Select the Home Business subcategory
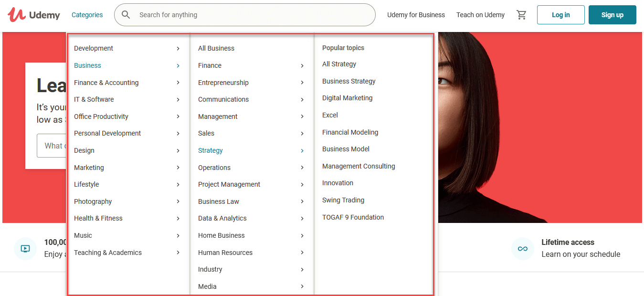 tap(222, 235)
